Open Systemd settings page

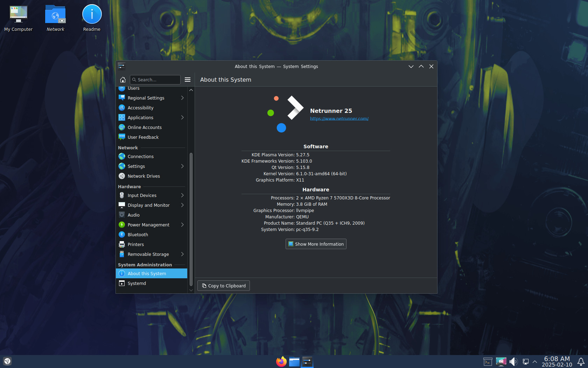tap(152, 283)
